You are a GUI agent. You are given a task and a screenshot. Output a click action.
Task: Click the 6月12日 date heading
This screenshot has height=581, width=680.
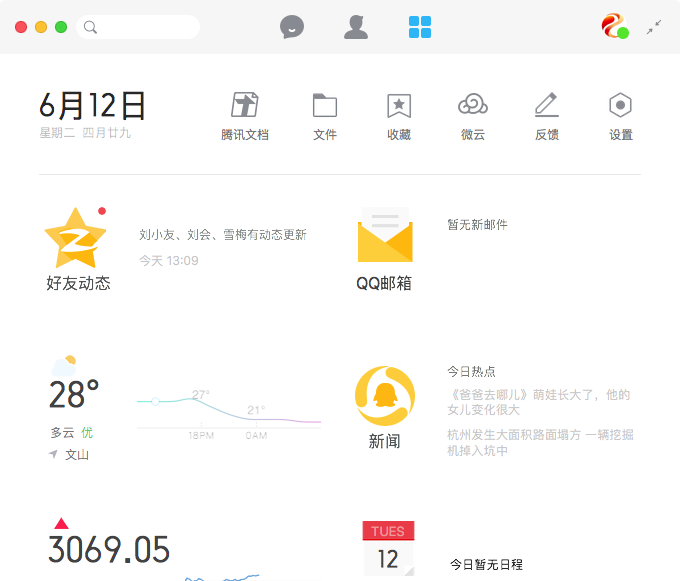92,105
